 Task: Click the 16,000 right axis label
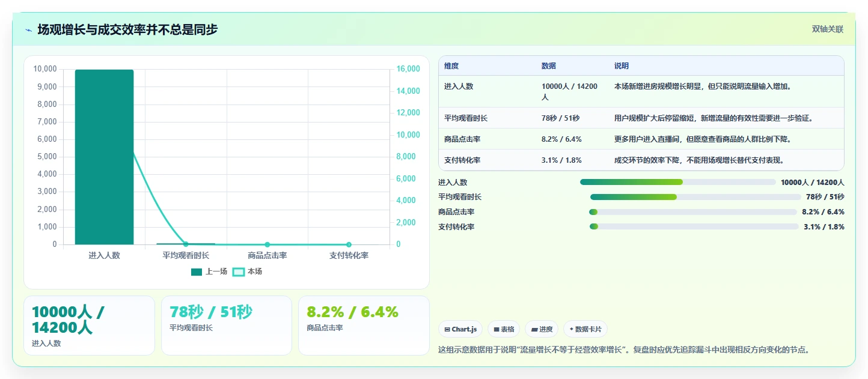(x=408, y=69)
